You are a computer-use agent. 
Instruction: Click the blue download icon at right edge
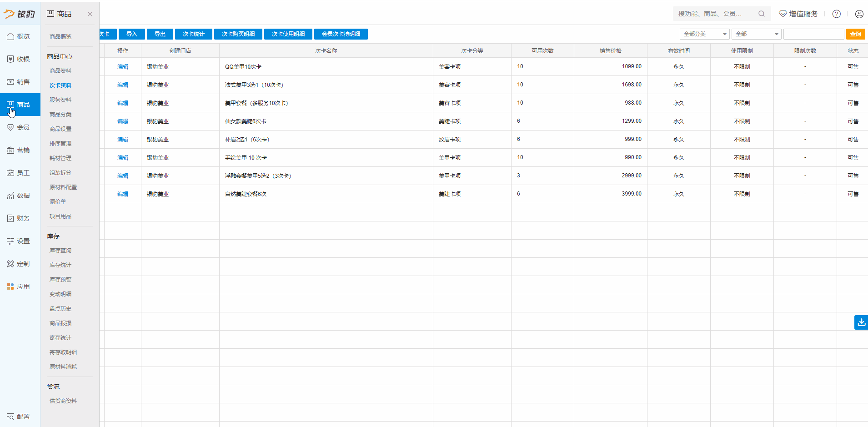pos(861,322)
